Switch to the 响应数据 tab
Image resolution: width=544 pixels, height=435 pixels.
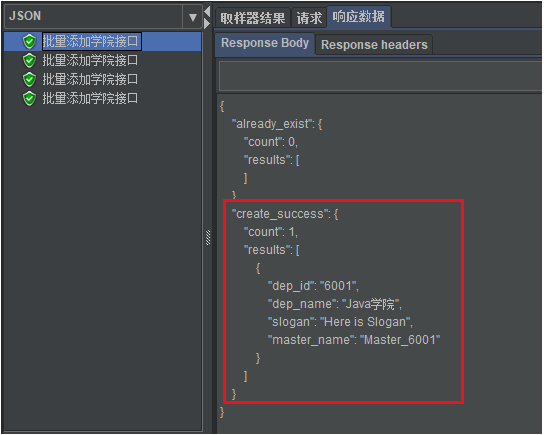tap(359, 16)
